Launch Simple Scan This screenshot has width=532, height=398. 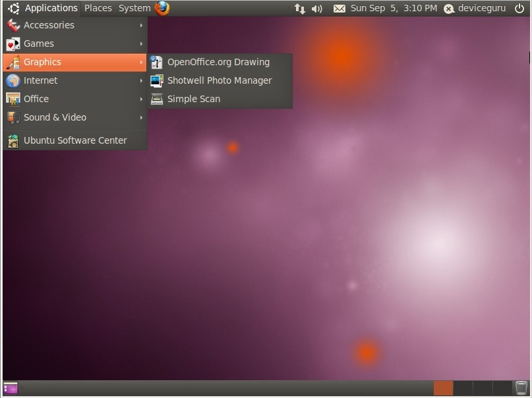(220, 99)
